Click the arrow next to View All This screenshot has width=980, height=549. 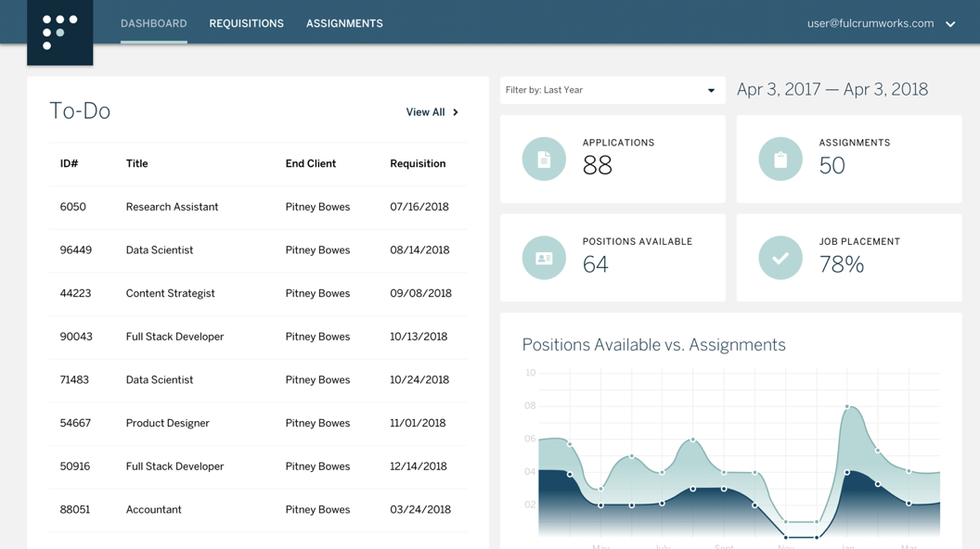(x=456, y=112)
